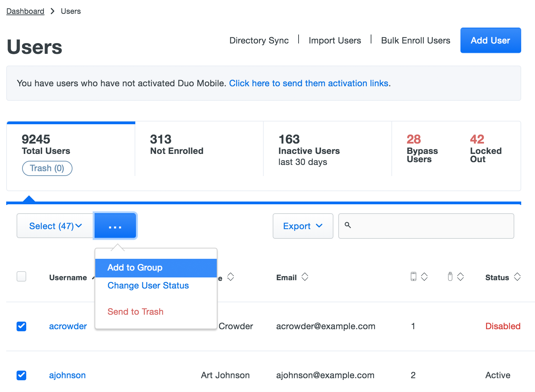Click the Disabled status for acrowder
This screenshot has height=392, width=535.
503,326
